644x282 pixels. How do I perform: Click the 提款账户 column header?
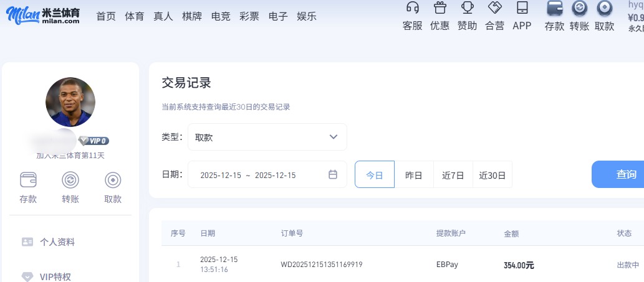pyautogui.click(x=451, y=233)
